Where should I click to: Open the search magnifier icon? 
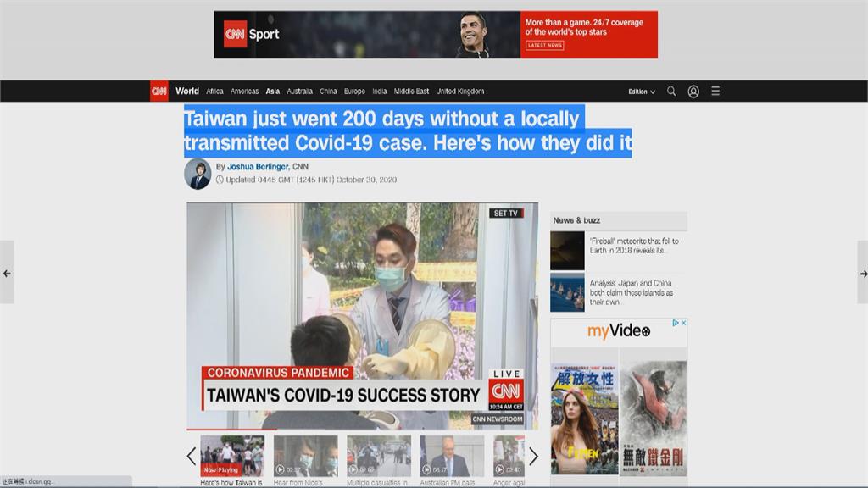[671, 91]
